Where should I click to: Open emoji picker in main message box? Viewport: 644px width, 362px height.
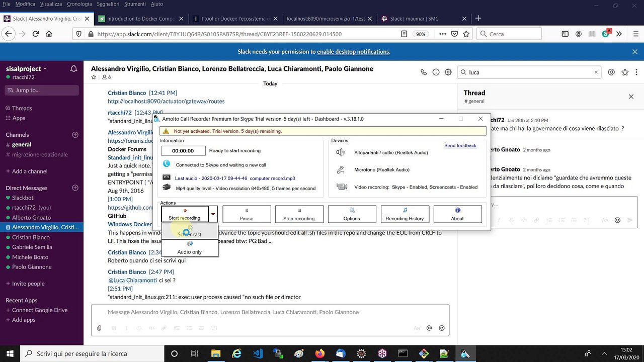tap(442, 328)
